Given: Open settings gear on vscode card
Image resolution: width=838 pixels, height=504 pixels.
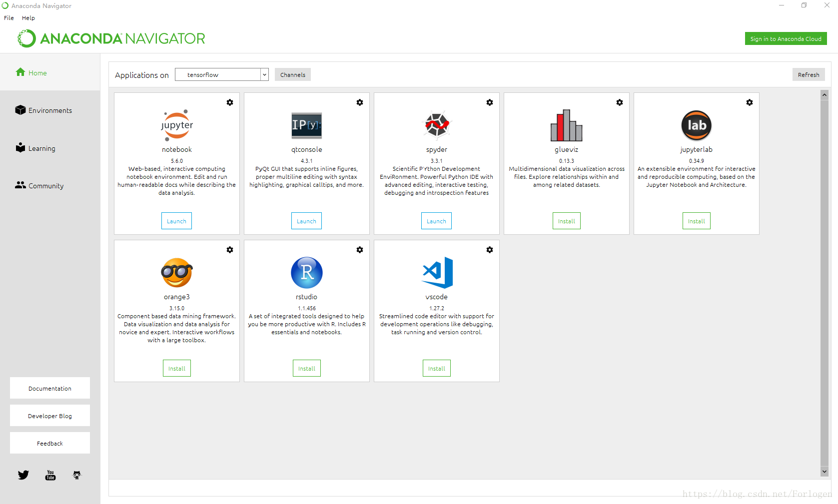Looking at the screenshot, I should [490, 250].
